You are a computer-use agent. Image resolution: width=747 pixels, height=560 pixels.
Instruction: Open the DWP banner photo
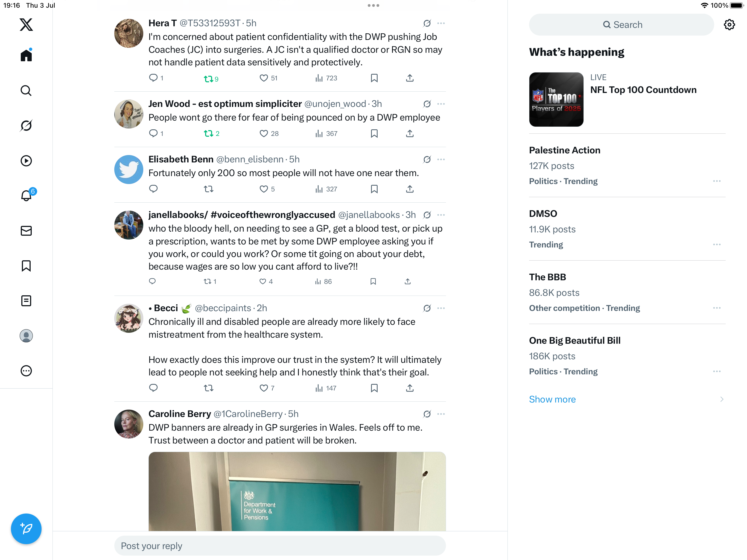click(297, 491)
